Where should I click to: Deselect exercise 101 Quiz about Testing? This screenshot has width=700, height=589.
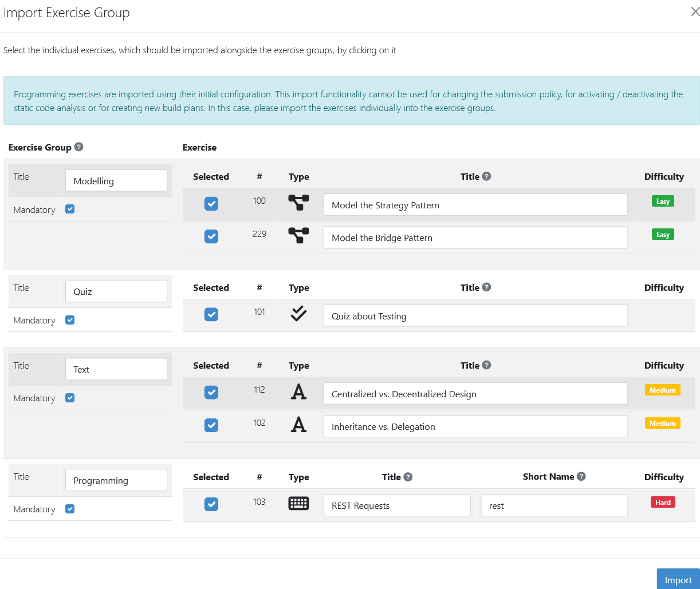(211, 314)
